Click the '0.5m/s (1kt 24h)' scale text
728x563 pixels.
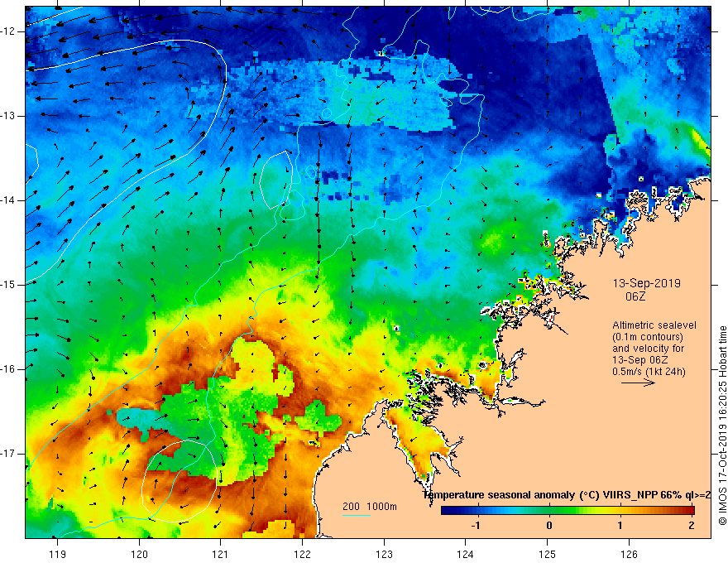(x=649, y=372)
